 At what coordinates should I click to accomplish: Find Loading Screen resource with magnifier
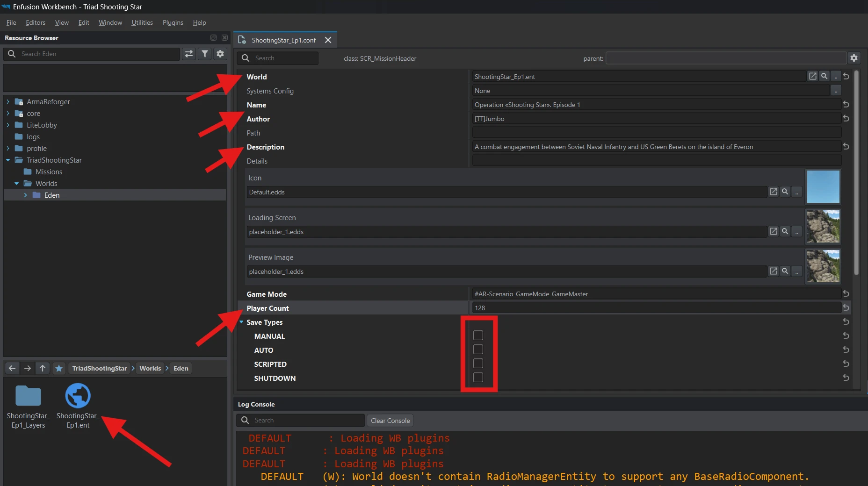pyautogui.click(x=785, y=231)
